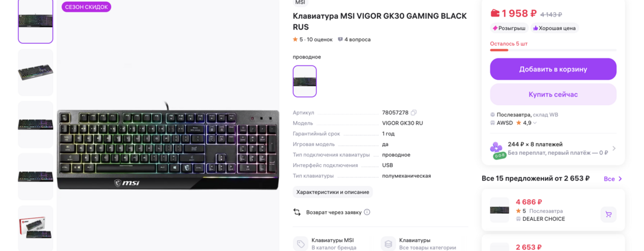
Task: Click the info icon next to Возврат через заявку
Action: (x=367, y=213)
